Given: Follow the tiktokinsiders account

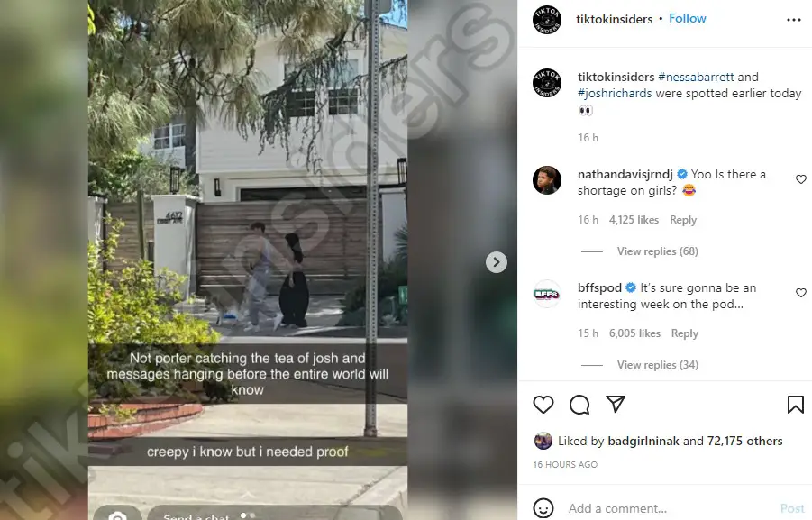Looking at the screenshot, I should click(688, 19).
